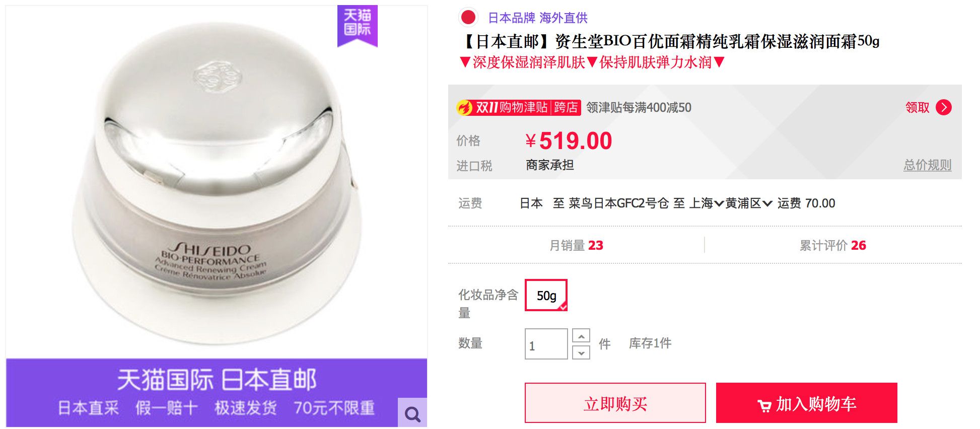
Task: Click the Japan flag brand icon
Action: (x=468, y=18)
